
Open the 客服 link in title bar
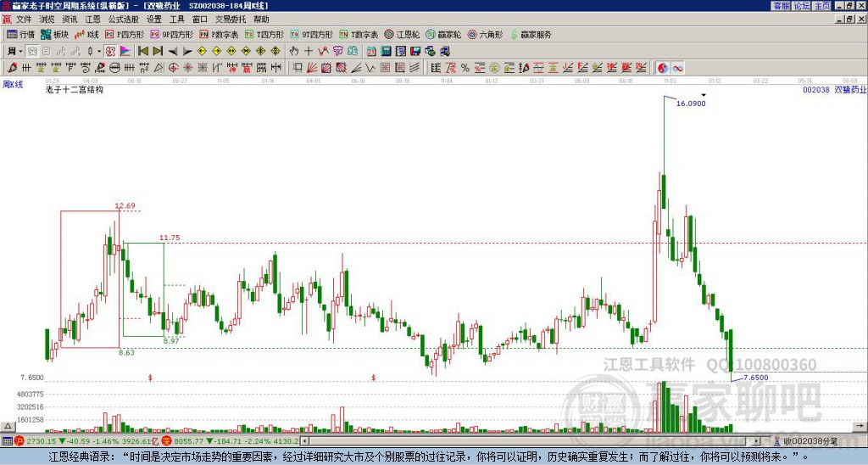(x=781, y=6)
